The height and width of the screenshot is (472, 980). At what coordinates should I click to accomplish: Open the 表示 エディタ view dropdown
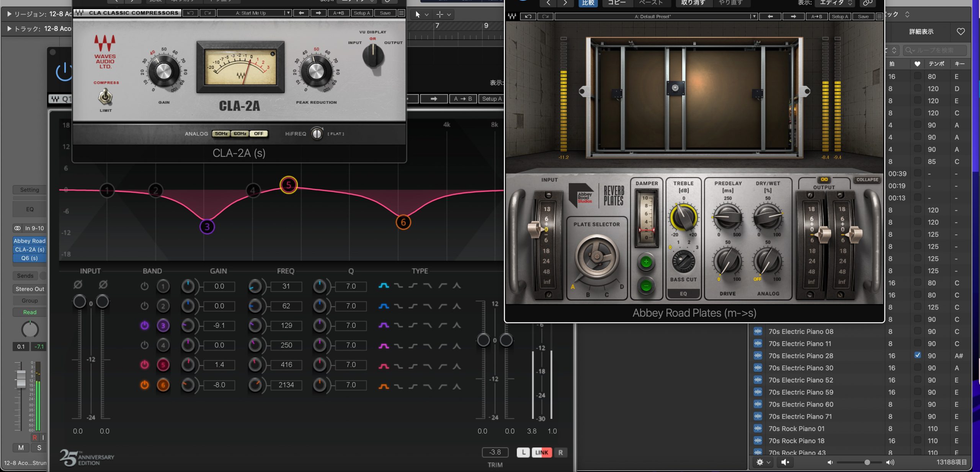click(836, 3)
